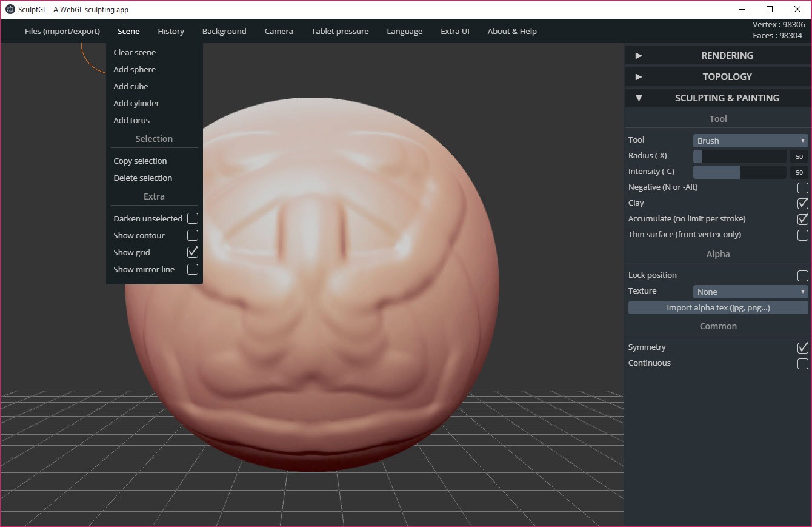Image resolution: width=812 pixels, height=527 pixels.
Task: Select Add torus menu entry
Action: [x=131, y=120]
